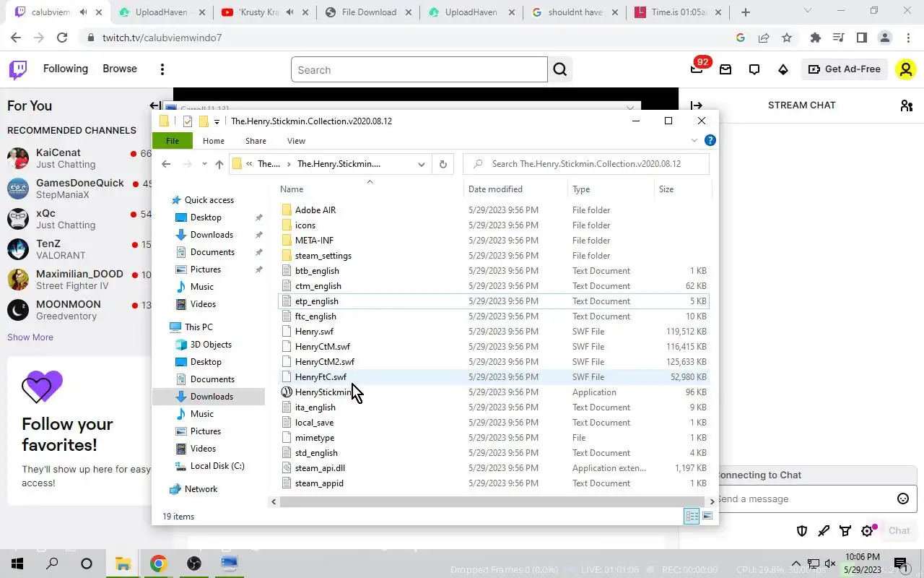Click Following in Twitch navigation

point(66,69)
